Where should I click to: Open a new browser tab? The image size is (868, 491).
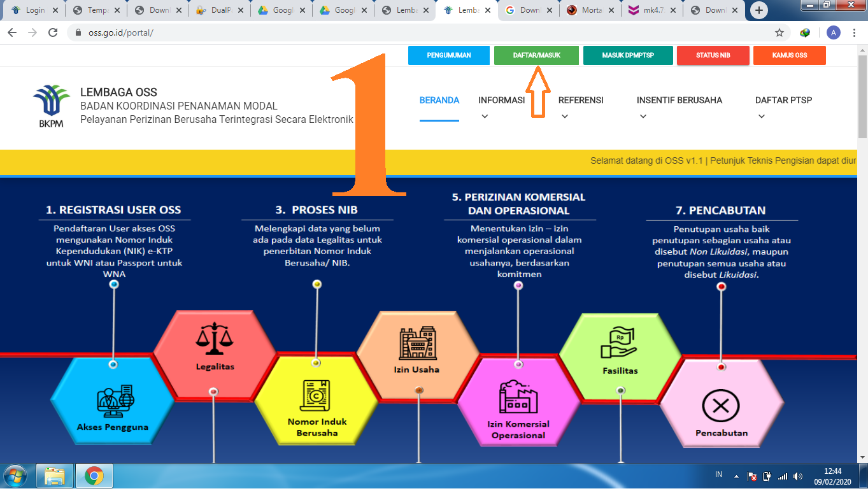pos(758,10)
